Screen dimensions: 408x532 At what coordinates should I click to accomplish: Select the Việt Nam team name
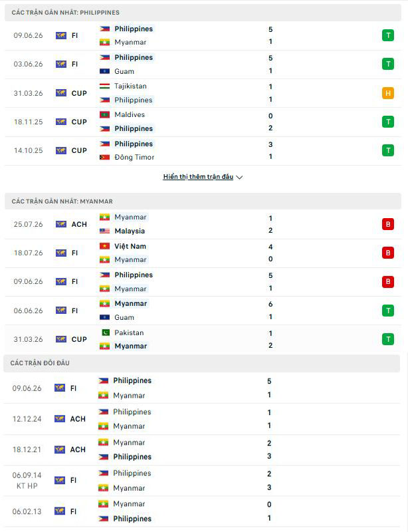point(130,246)
